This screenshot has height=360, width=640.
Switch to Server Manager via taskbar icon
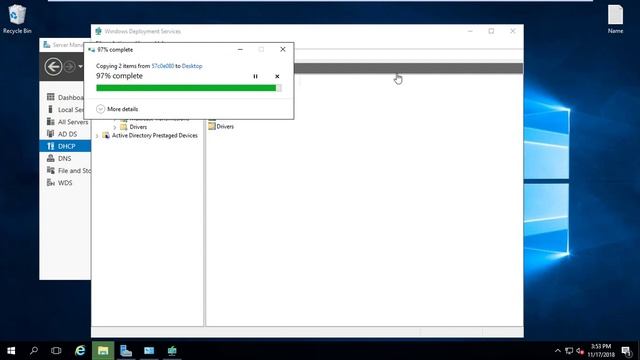126,351
